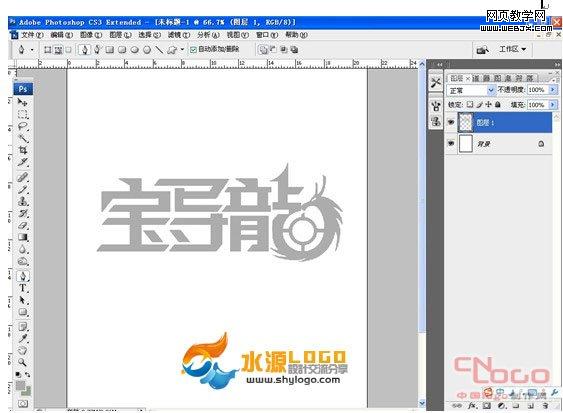Toggle the Auto Add/Delete (自动添加/删除) checkbox
563x413 pixels.
(x=193, y=50)
